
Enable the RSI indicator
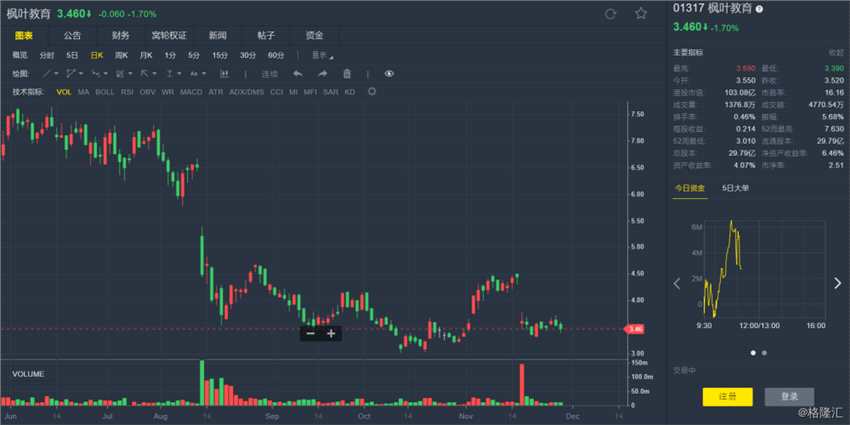pos(127,92)
